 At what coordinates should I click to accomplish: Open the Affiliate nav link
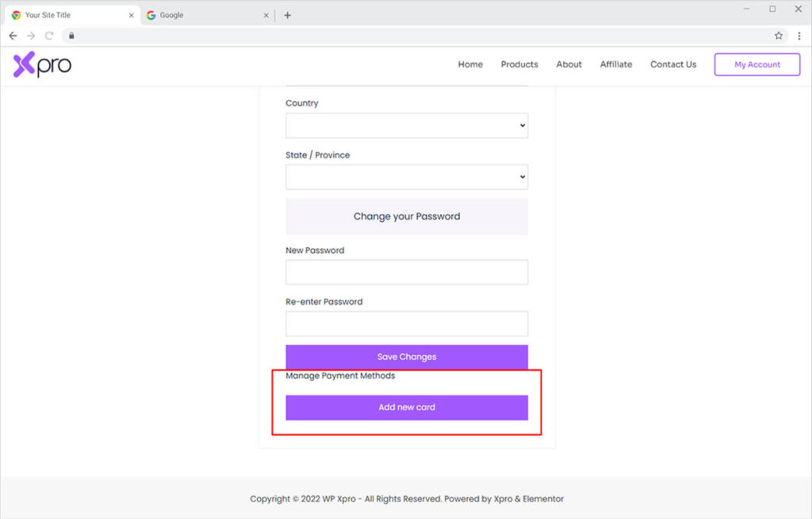(616, 65)
